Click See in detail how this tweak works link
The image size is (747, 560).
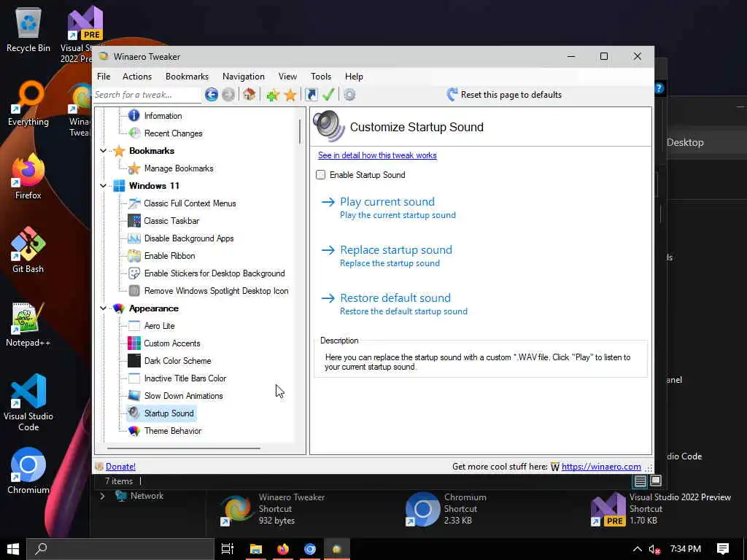pos(377,155)
